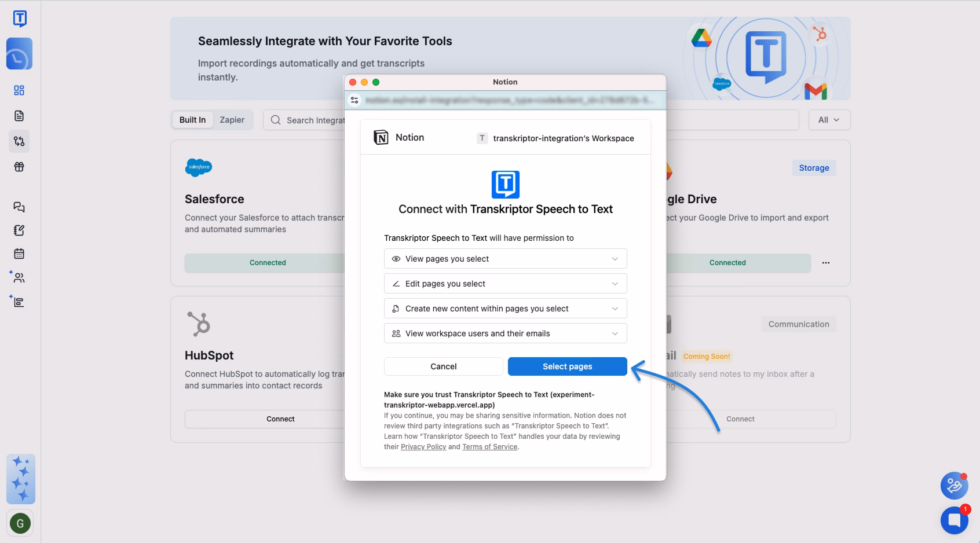Switch to the Zapier tab

232,120
